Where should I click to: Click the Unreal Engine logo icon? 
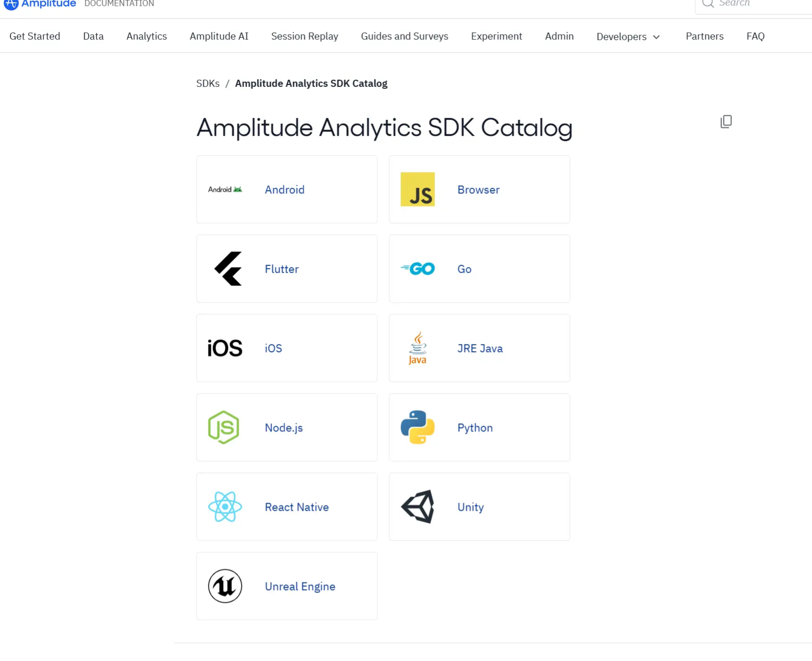pyautogui.click(x=225, y=586)
